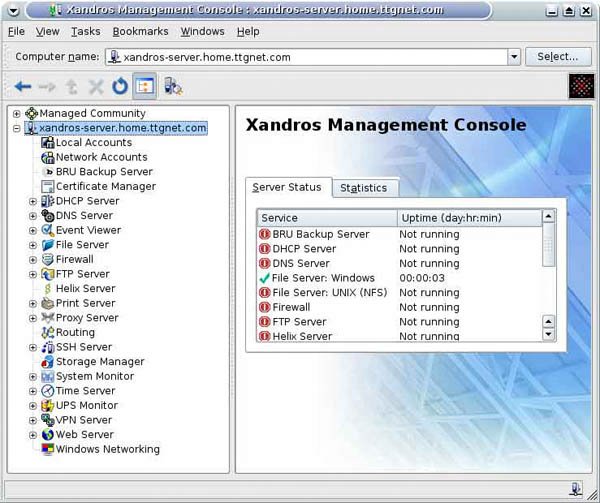Viewport: 600px width, 503px height.
Task: Click the Certificate Manager icon
Action: coord(47,186)
